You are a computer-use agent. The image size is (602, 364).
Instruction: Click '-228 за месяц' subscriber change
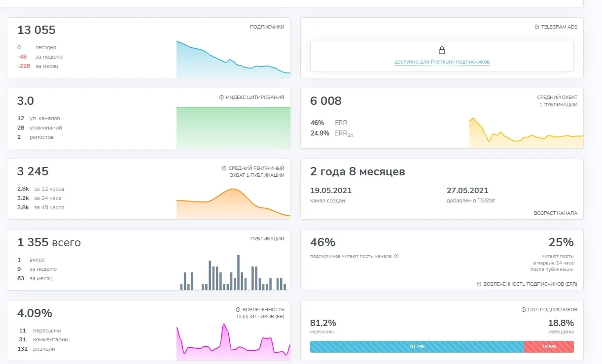click(38, 66)
